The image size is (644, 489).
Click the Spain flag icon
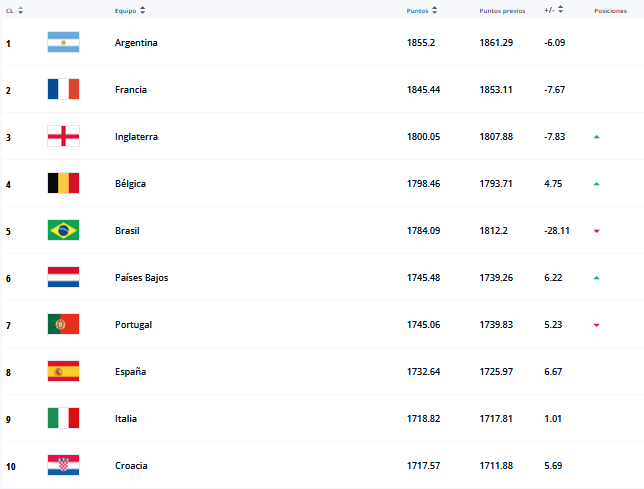(x=63, y=371)
